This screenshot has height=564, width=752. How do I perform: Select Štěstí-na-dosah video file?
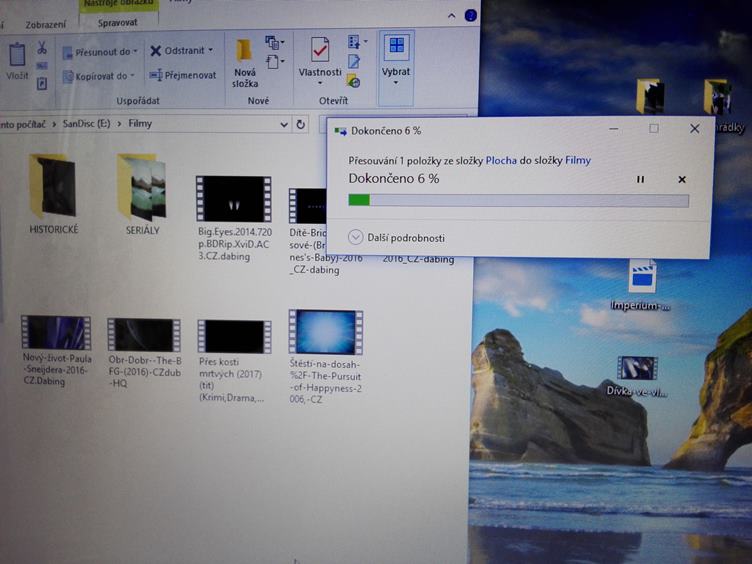pos(326,357)
